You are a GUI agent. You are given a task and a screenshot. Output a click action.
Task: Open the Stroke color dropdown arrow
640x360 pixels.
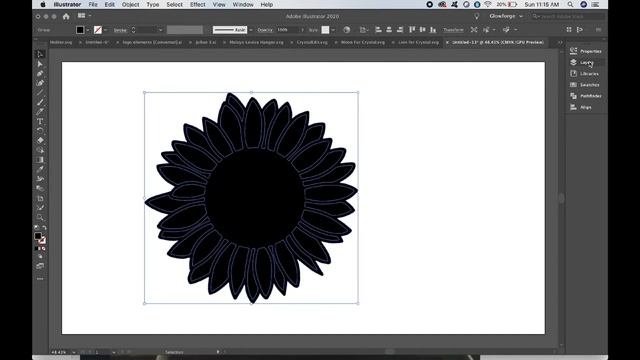(x=105, y=30)
